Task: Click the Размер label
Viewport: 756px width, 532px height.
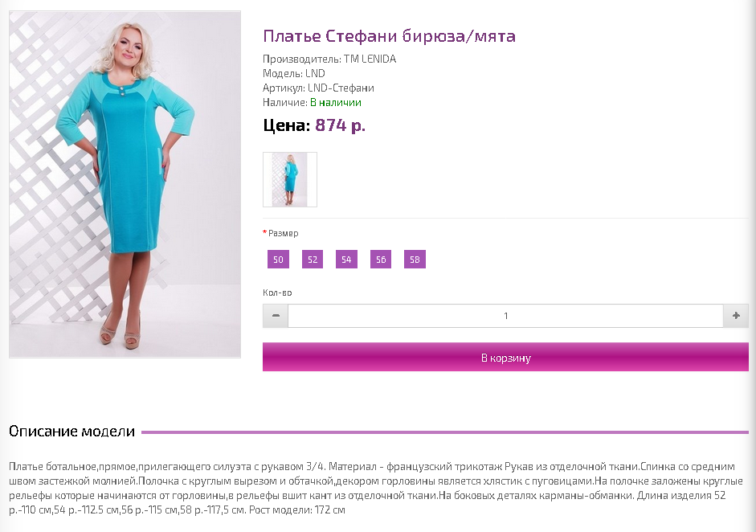Action: click(x=283, y=233)
